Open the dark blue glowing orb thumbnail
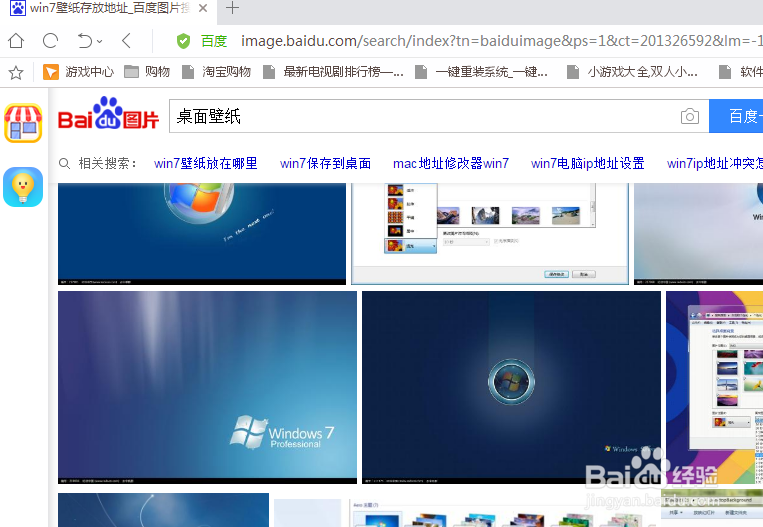Viewport: 763px width, 527px height. [511, 387]
